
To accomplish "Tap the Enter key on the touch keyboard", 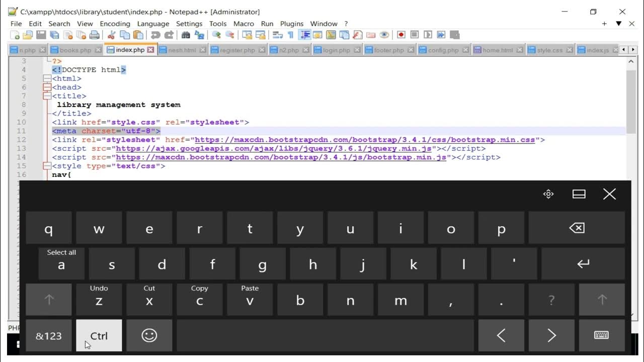I will (x=583, y=263).
